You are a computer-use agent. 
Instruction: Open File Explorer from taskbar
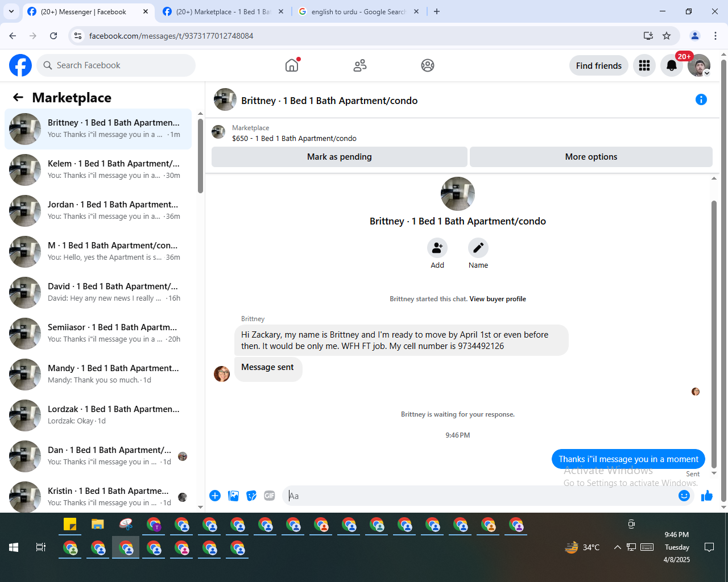point(98,525)
